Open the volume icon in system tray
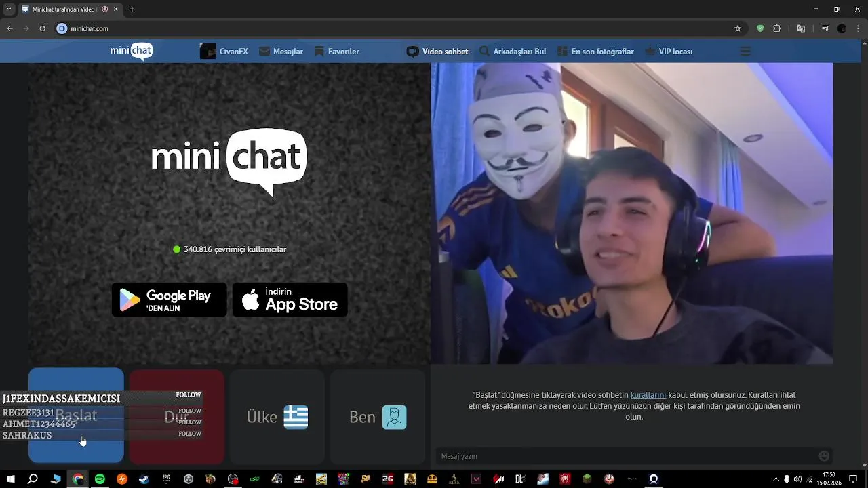Viewport: 868px width, 488px height. click(797, 479)
